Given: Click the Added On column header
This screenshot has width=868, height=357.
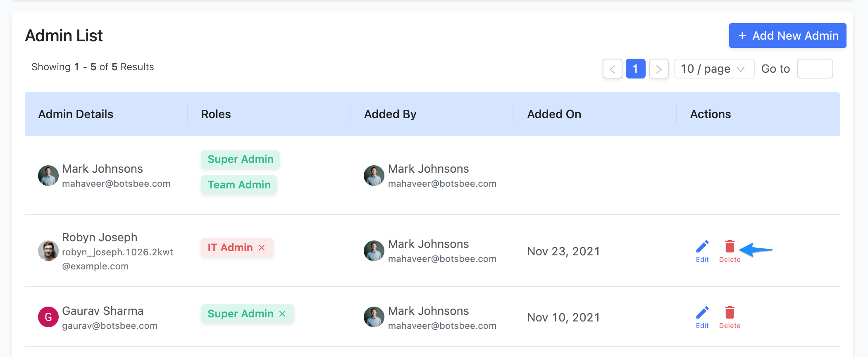Looking at the screenshot, I should coord(554,114).
